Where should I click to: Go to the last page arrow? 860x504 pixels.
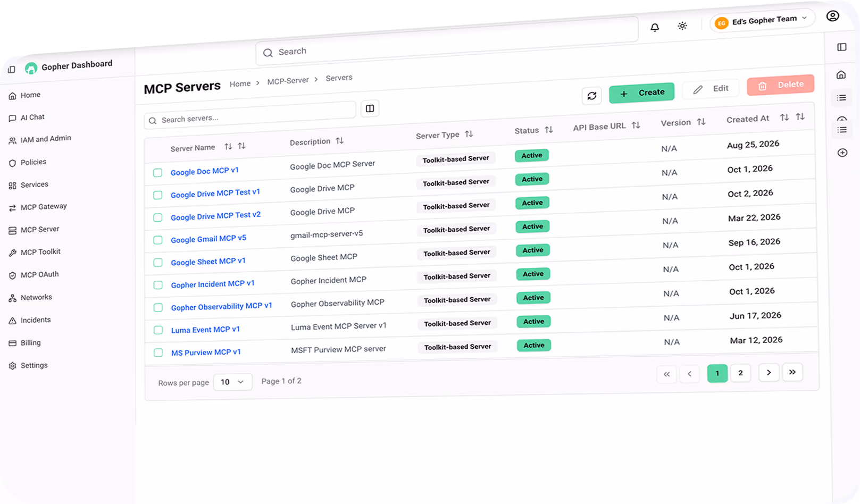point(792,372)
